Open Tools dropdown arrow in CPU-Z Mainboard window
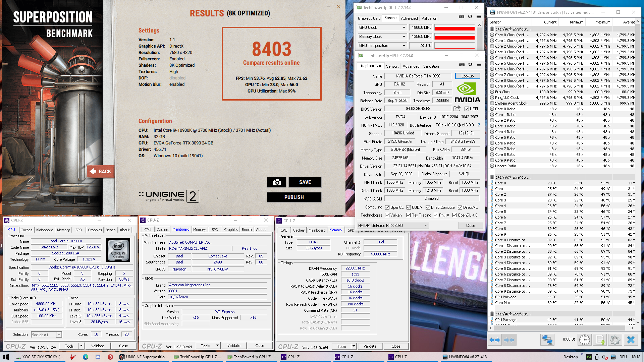The width and height of the screenshot is (644, 362). 217,346
